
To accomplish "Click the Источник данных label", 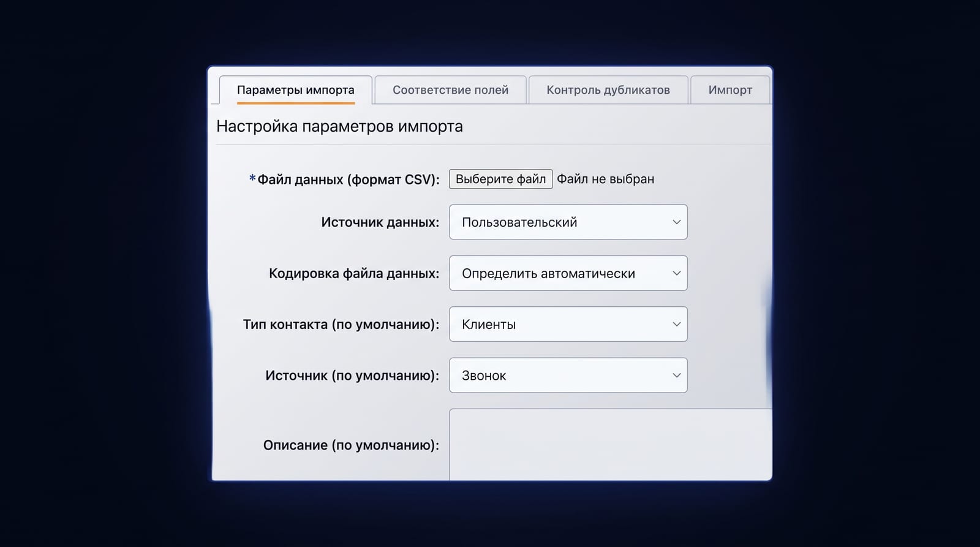I will tap(380, 222).
